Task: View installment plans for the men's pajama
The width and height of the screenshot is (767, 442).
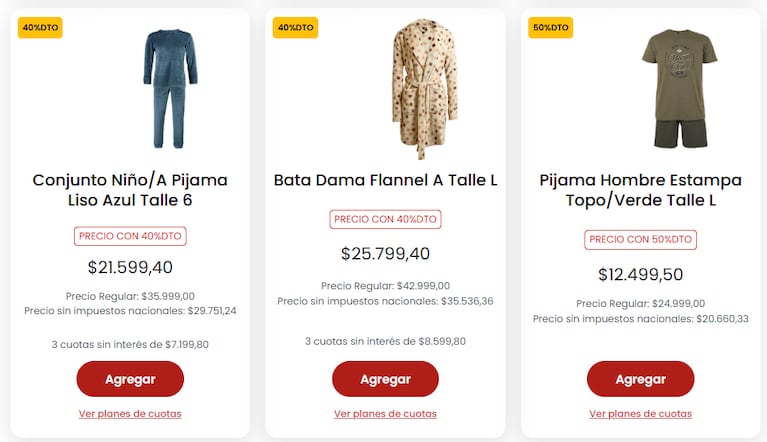Action: pos(640,413)
